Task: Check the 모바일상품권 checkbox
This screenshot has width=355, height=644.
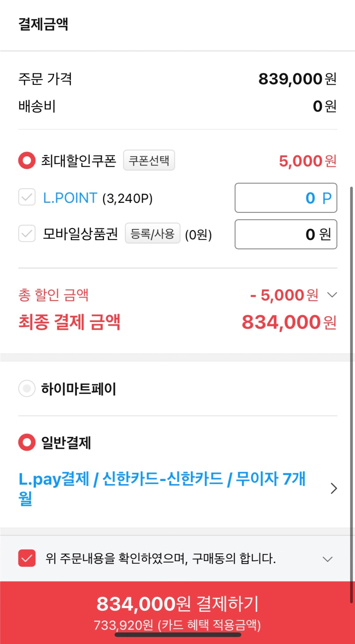Action: 27,233
